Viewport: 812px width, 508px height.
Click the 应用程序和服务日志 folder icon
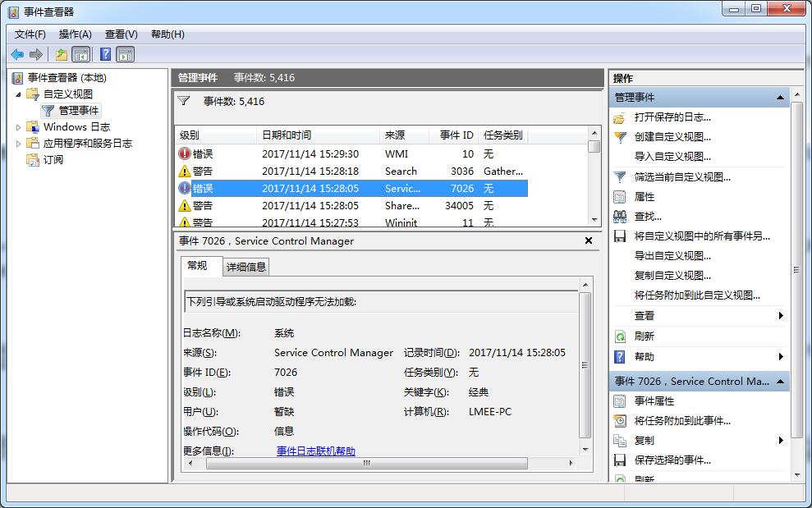tap(33, 144)
